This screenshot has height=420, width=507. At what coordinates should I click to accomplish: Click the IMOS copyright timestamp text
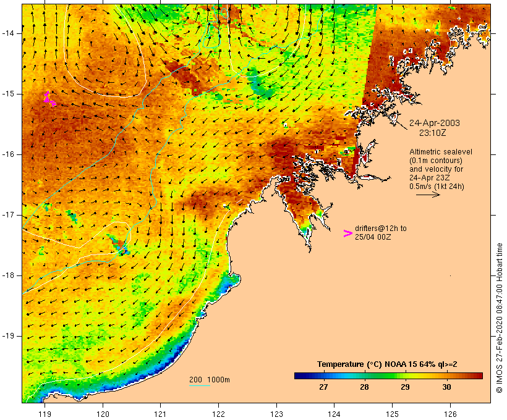pyautogui.click(x=499, y=318)
